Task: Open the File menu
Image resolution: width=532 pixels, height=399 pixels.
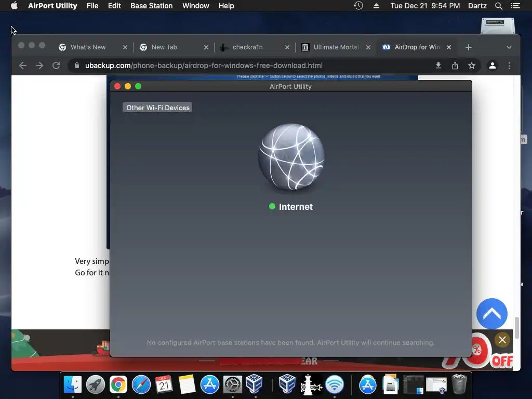Action: pyautogui.click(x=92, y=6)
